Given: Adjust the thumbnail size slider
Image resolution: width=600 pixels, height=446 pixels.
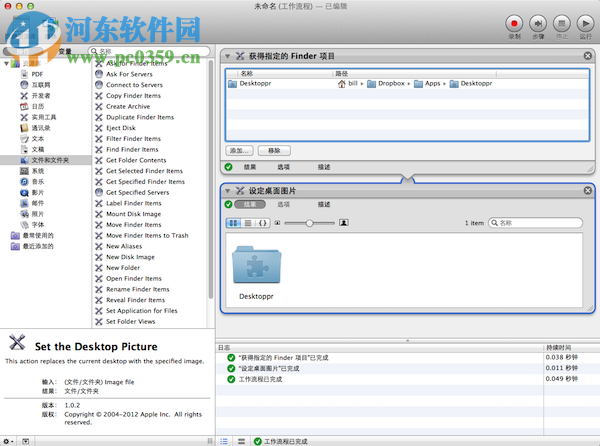Looking at the screenshot, I should pos(310,223).
